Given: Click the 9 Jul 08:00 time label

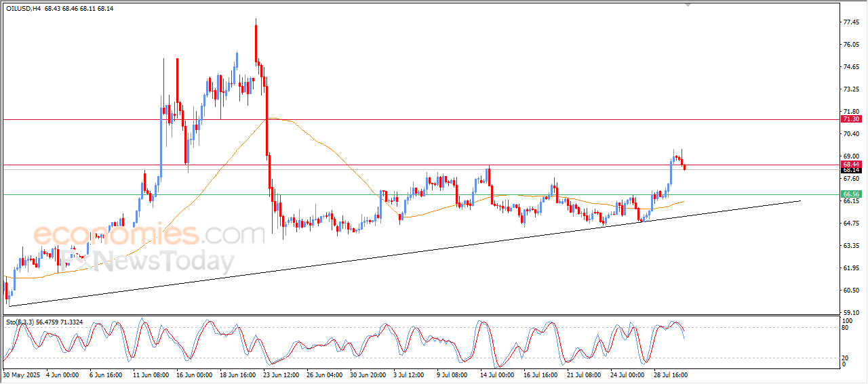Looking at the screenshot, I should click(452, 374).
